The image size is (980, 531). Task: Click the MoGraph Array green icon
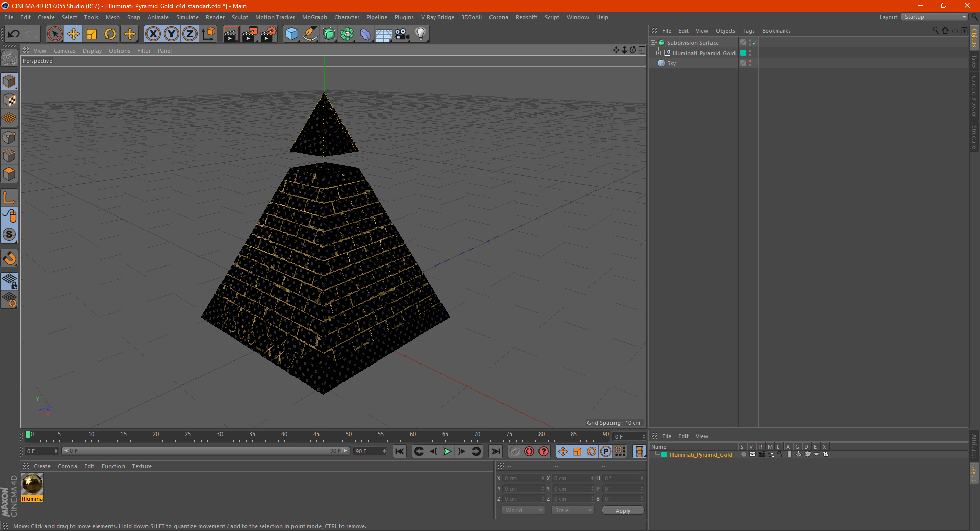347,34
